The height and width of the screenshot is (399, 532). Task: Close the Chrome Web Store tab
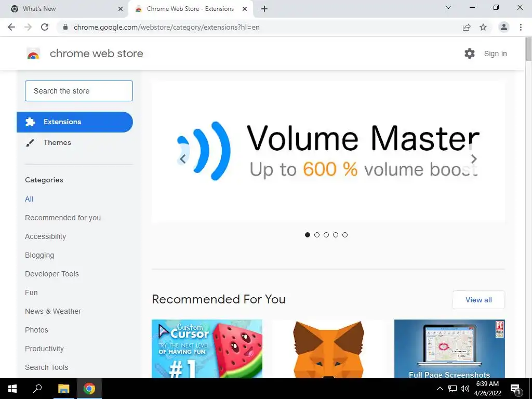point(245,9)
